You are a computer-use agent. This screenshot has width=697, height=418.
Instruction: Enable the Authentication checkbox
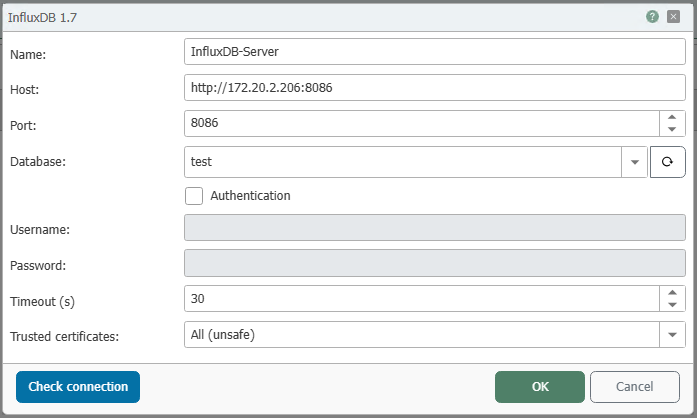(194, 196)
